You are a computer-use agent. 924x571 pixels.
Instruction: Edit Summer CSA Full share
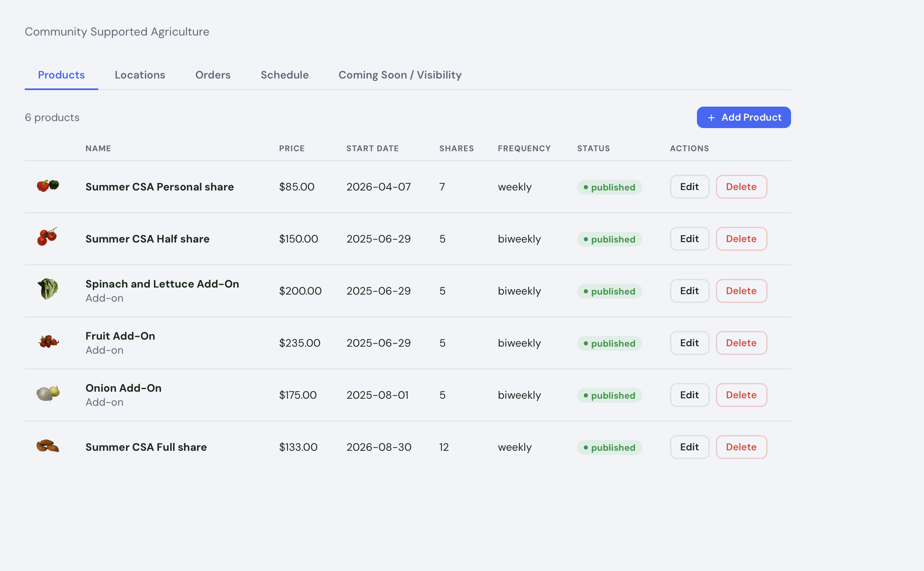pos(689,447)
